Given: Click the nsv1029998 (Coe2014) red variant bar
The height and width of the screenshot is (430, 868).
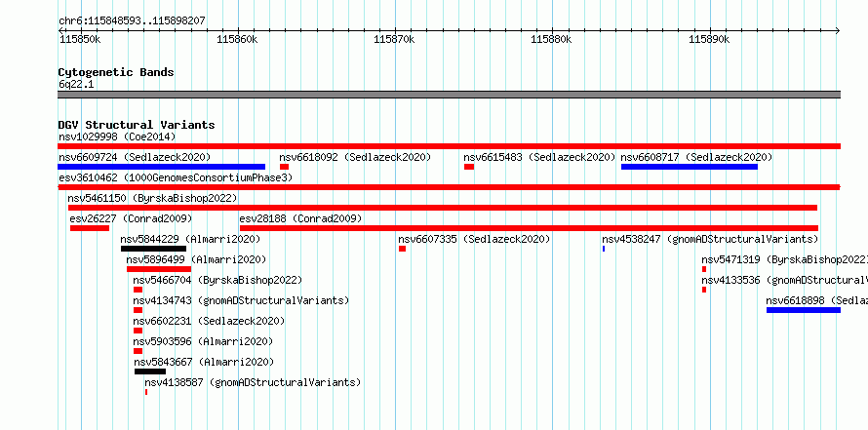Looking at the screenshot, I should coord(449,146).
